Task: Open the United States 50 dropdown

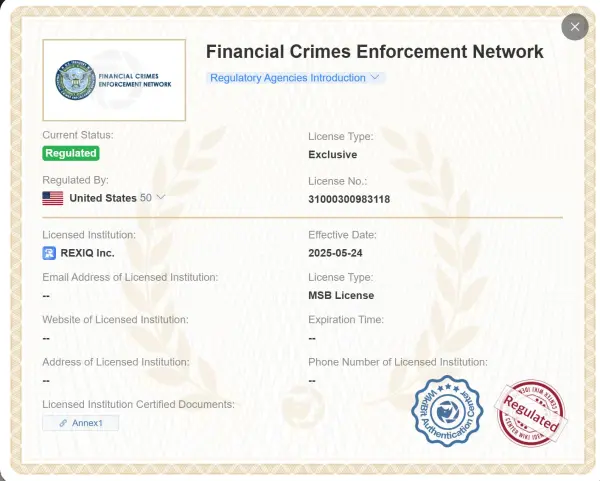Action: pos(104,198)
